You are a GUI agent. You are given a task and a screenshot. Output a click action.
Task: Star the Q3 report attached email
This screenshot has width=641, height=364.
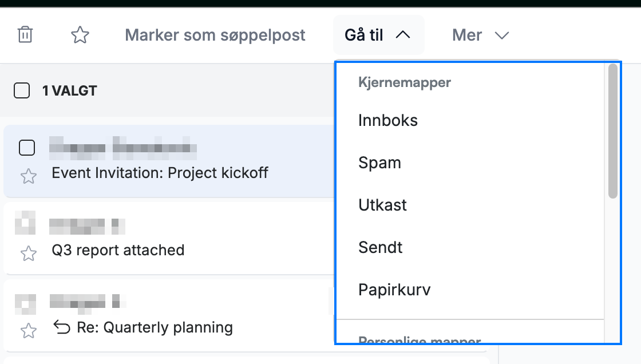point(29,254)
